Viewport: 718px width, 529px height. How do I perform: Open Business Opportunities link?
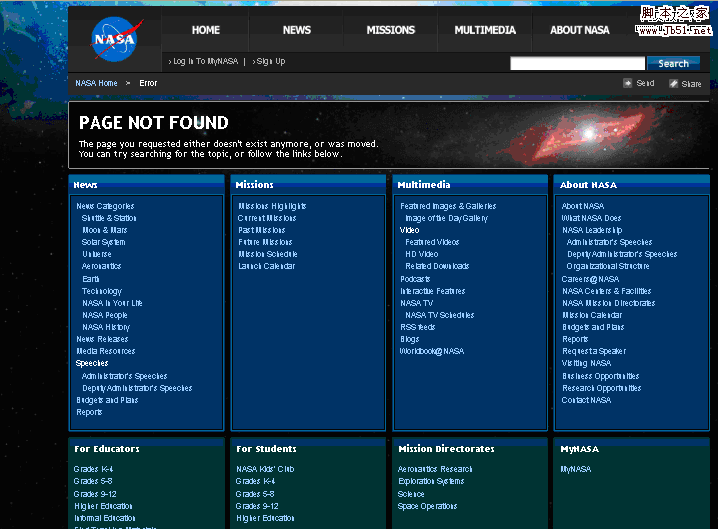(x=601, y=376)
